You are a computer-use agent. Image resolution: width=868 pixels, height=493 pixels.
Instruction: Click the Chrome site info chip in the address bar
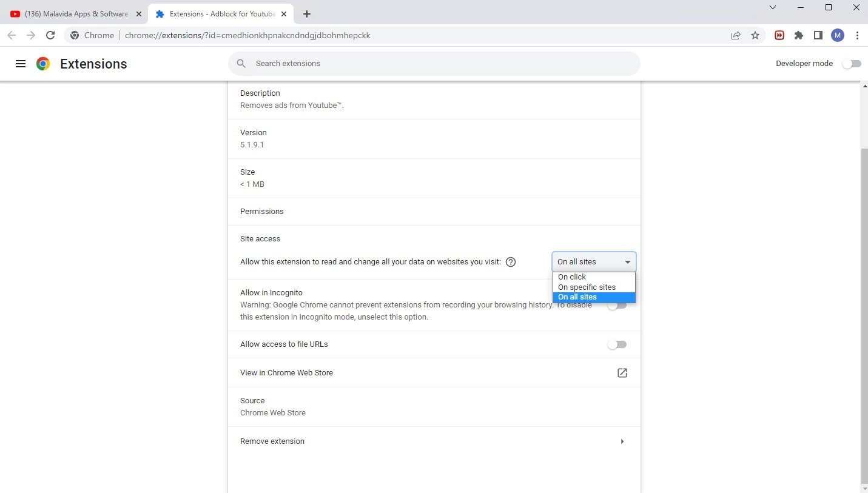(x=92, y=35)
